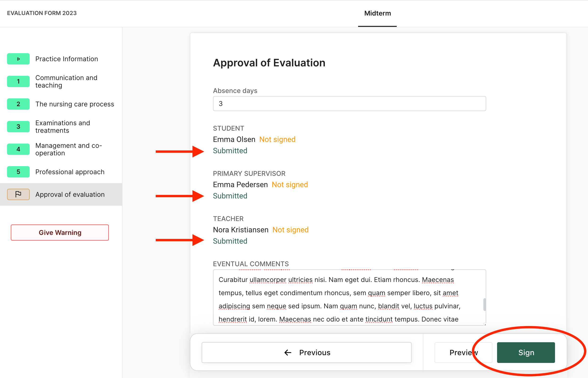The width and height of the screenshot is (588, 378).
Task: Click the step 2 badge for nursing care
Action: point(18,104)
